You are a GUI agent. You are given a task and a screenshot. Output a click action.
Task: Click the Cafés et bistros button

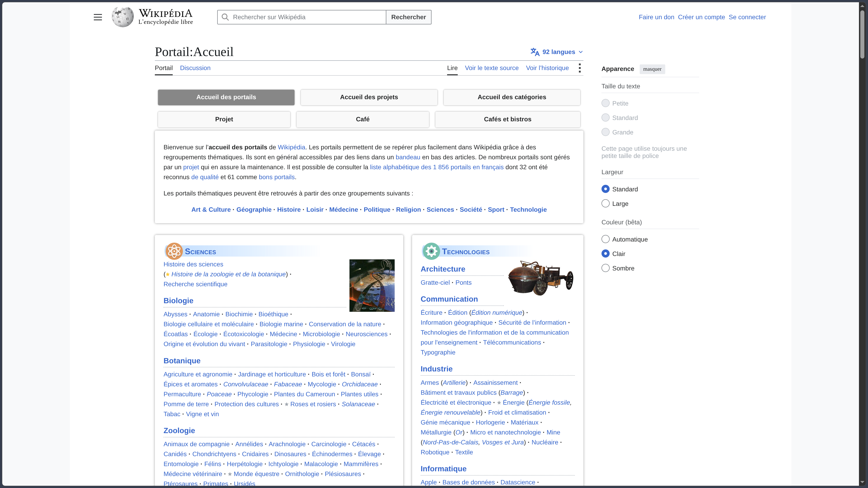(x=507, y=119)
